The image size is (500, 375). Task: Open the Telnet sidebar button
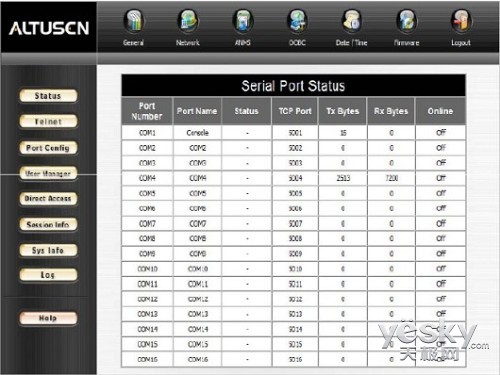48,121
